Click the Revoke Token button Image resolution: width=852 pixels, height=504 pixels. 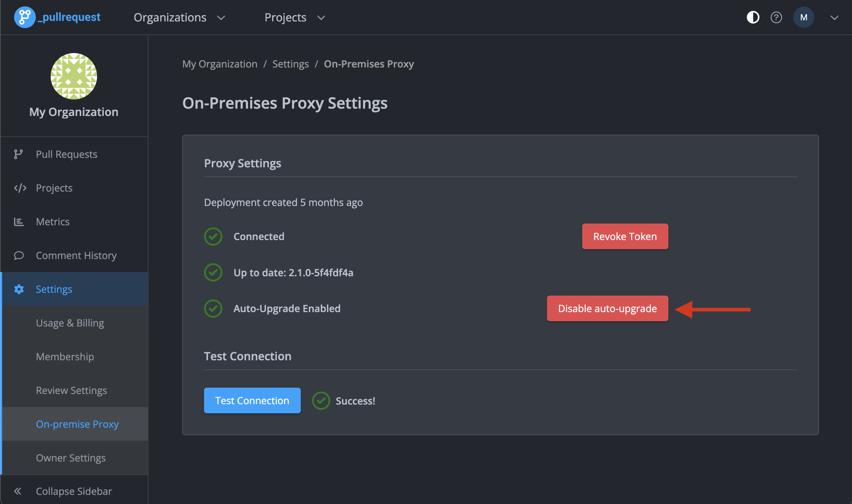[625, 236]
